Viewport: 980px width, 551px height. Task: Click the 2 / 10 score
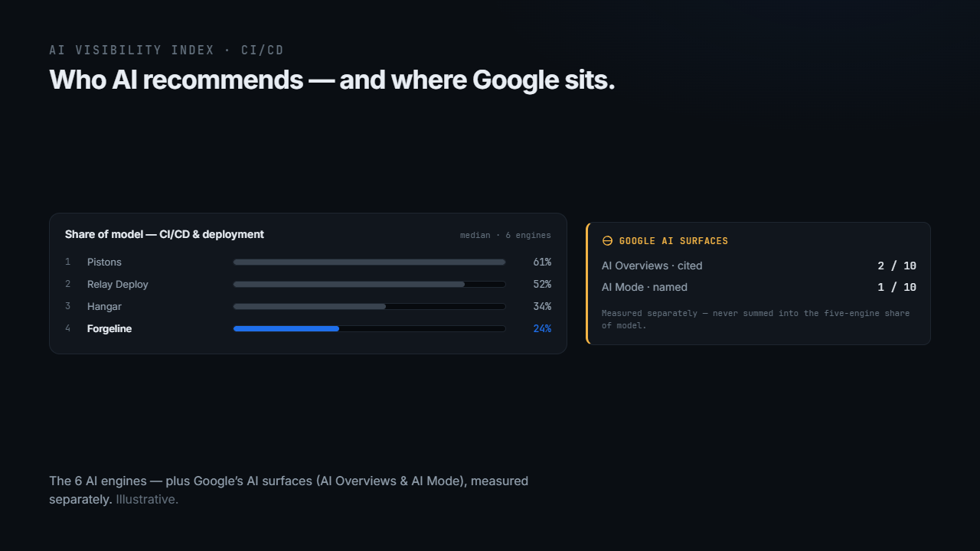coord(897,266)
